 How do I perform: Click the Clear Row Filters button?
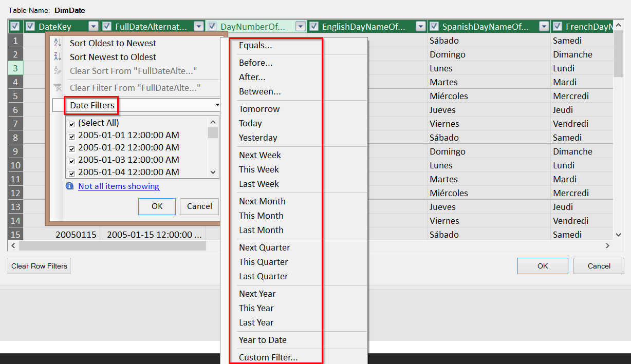click(40, 266)
